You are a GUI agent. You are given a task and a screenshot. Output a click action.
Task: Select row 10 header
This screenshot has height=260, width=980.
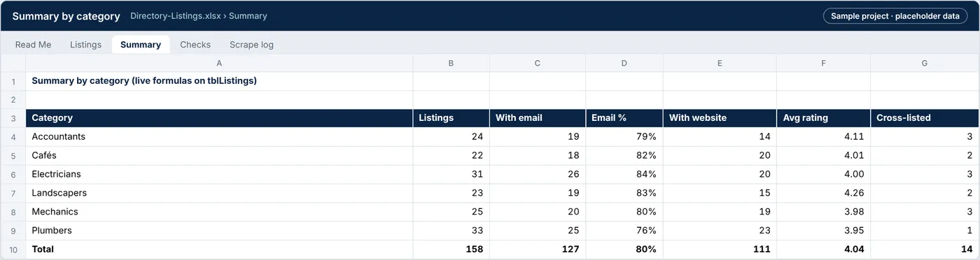(x=13, y=250)
